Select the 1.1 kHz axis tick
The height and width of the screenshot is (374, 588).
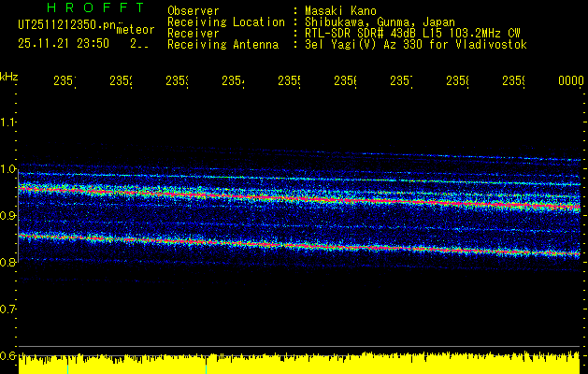click(9, 122)
